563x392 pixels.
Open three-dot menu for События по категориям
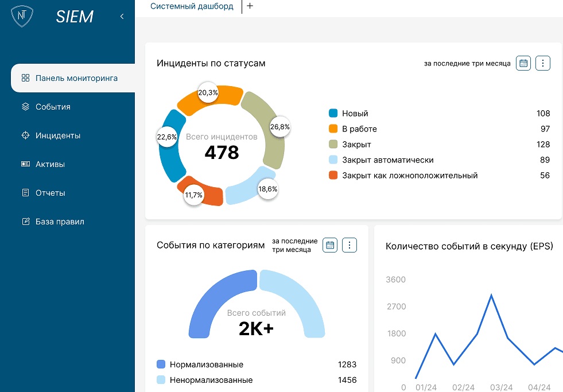pyautogui.click(x=350, y=245)
